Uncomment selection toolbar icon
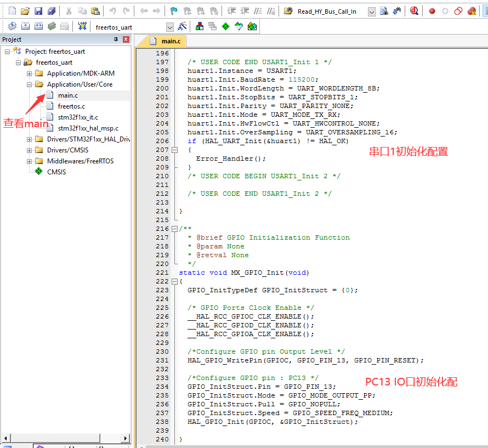Screen dimensions: 488x448 pos(271,11)
